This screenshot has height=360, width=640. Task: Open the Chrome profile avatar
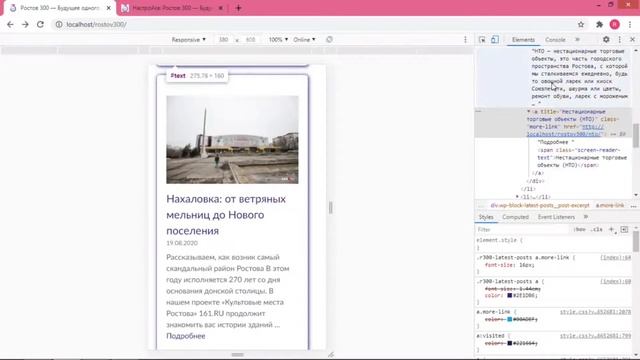pos(614,24)
